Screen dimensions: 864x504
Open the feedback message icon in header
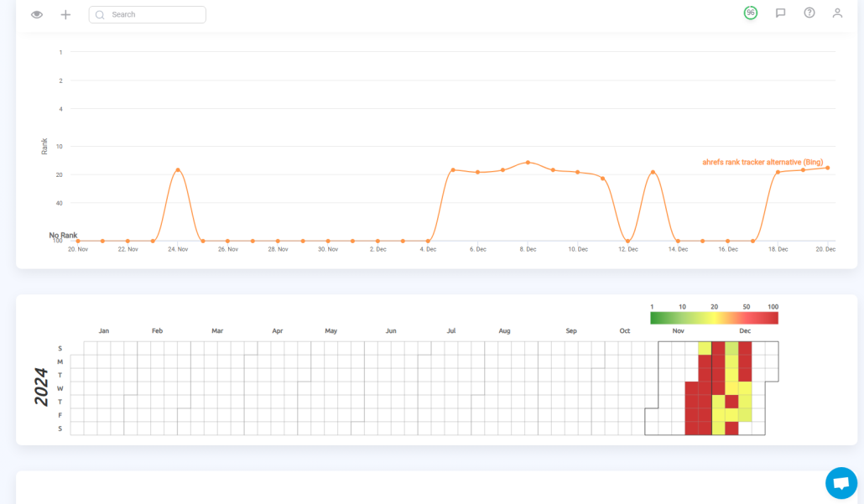click(x=780, y=13)
